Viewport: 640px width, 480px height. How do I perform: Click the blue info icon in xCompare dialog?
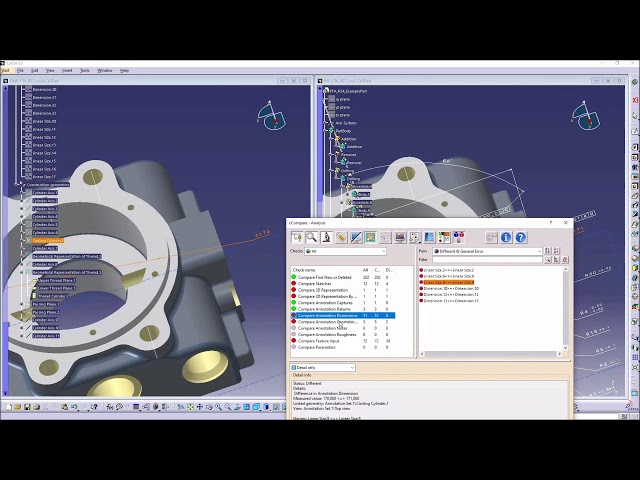point(506,237)
